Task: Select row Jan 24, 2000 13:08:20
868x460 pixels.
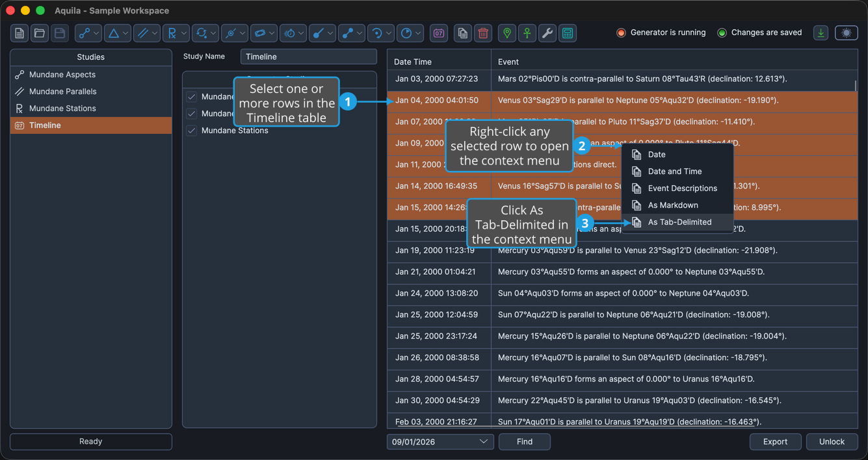Action: (x=622, y=293)
